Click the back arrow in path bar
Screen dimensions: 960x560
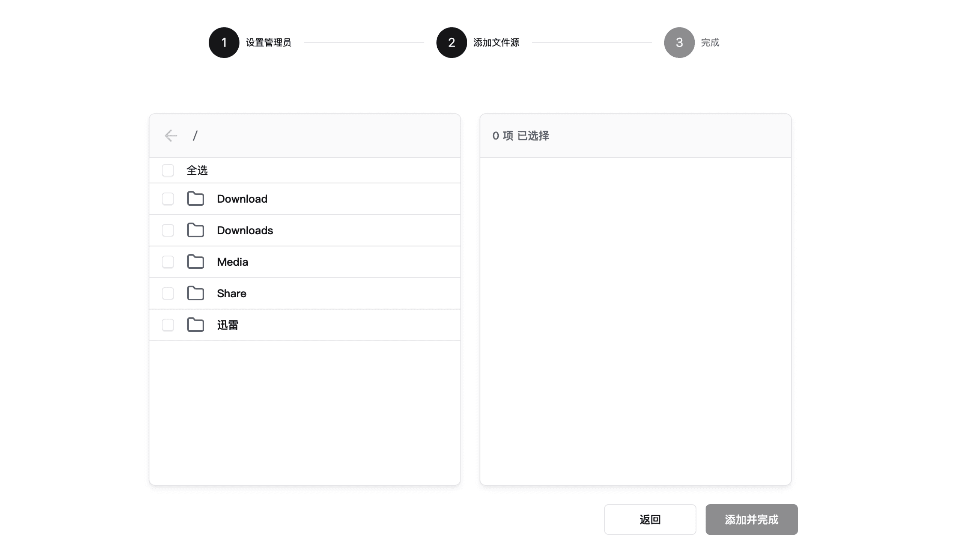click(171, 135)
